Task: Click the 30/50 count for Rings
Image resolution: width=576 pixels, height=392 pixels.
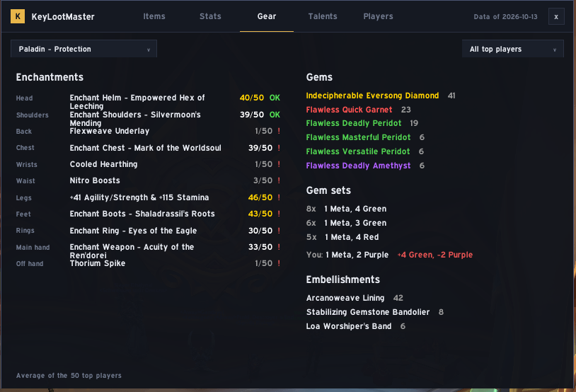Action: click(260, 231)
